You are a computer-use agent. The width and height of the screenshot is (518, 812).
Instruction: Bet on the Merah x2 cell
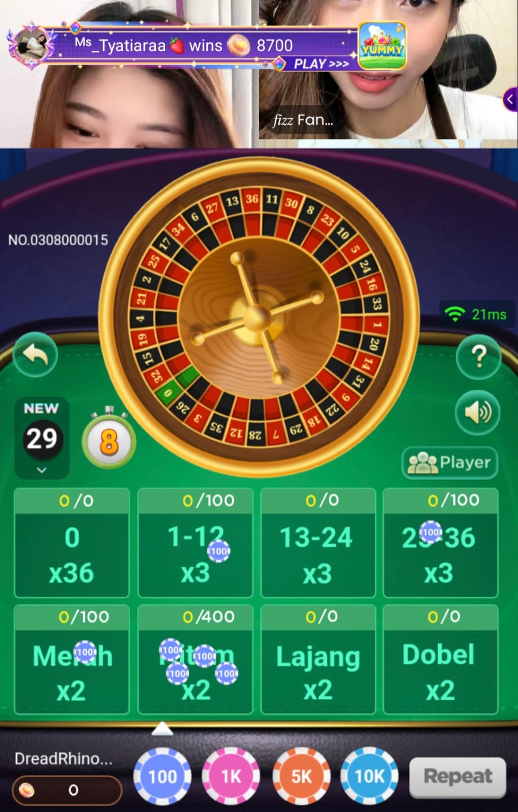(72, 659)
